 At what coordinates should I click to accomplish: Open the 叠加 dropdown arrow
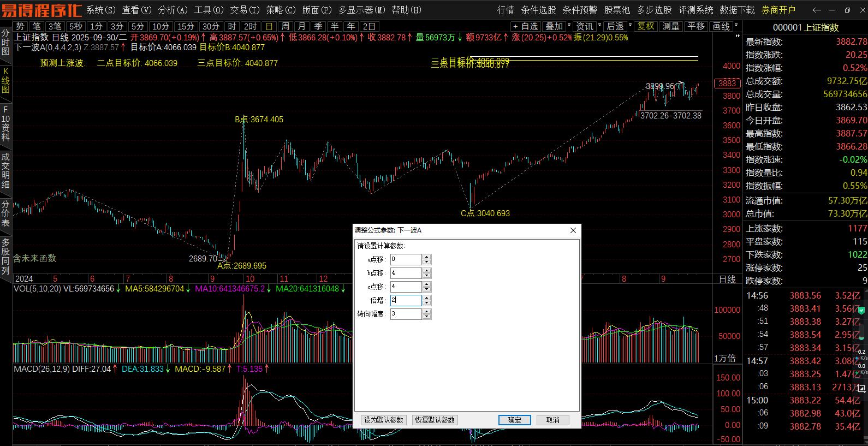click(569, 26)
